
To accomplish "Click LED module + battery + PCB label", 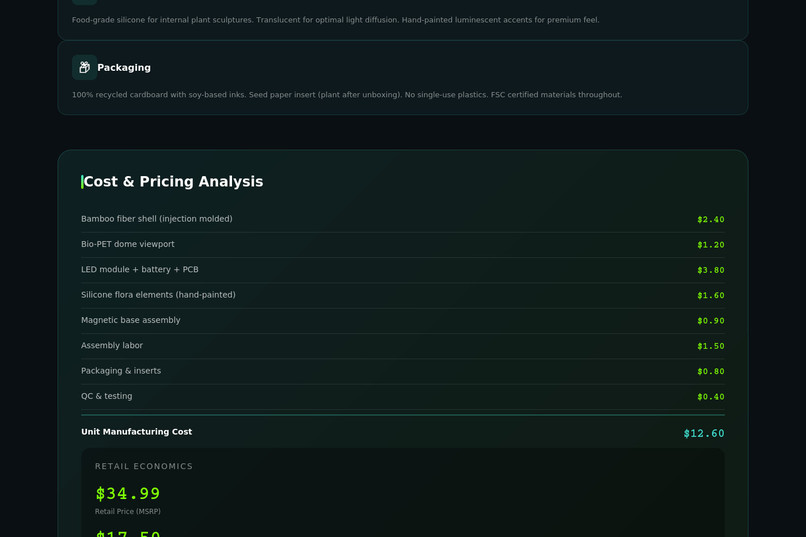I will click(140, 269).
